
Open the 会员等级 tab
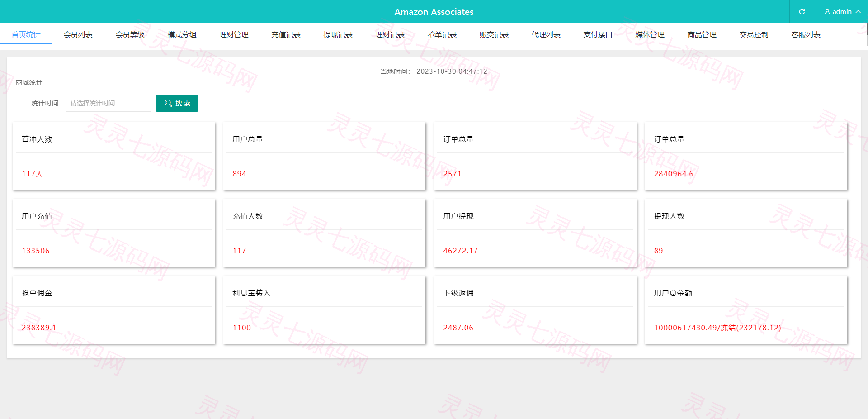point(130,34)
